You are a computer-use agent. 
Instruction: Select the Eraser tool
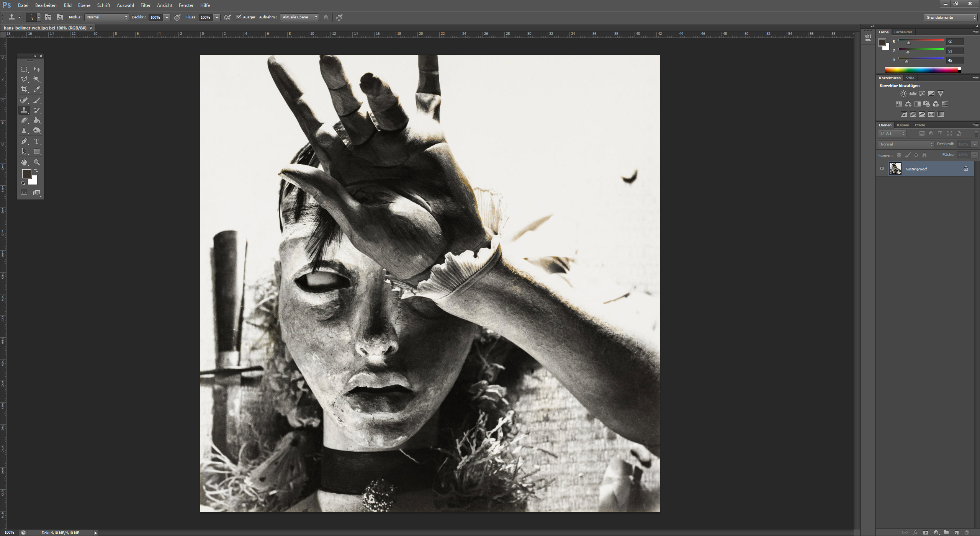point(24,120)
